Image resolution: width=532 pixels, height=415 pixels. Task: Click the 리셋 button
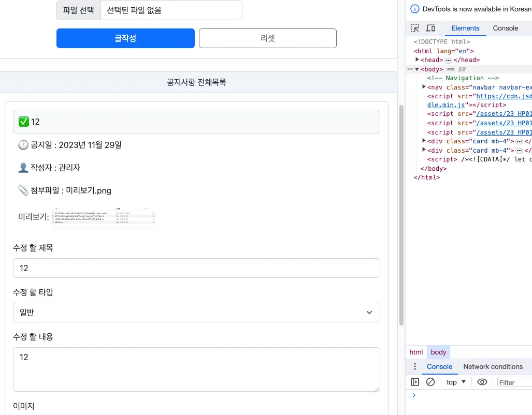click(268, 38)
